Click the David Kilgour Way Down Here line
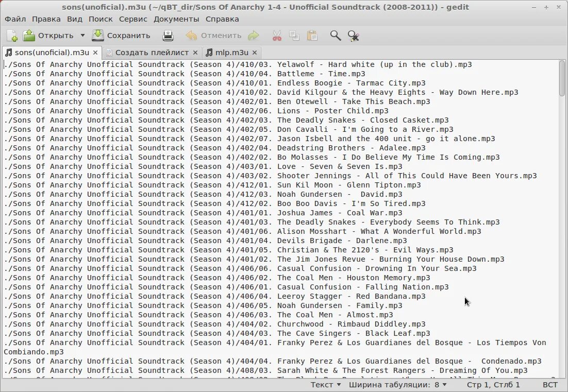 (x=261, y=92)
